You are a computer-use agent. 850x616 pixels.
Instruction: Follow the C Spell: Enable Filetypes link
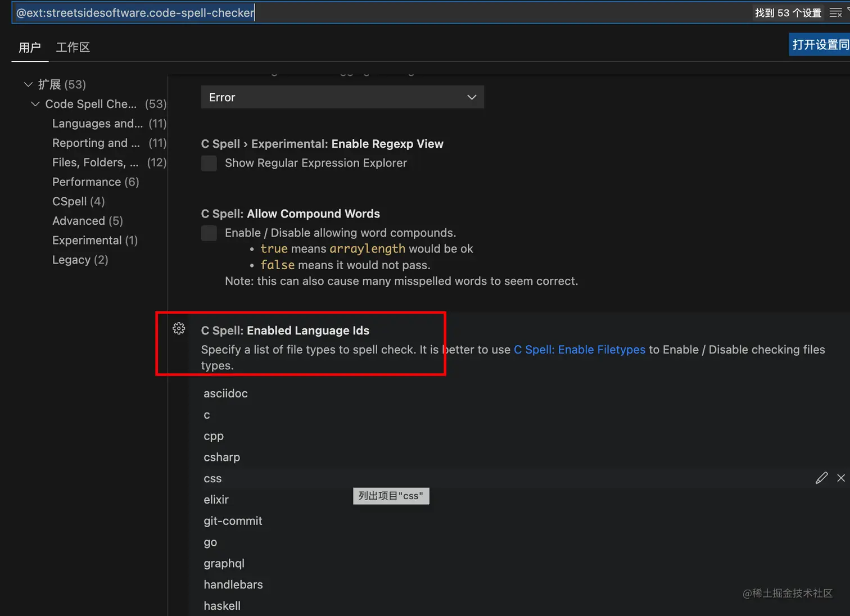point(580,350)
